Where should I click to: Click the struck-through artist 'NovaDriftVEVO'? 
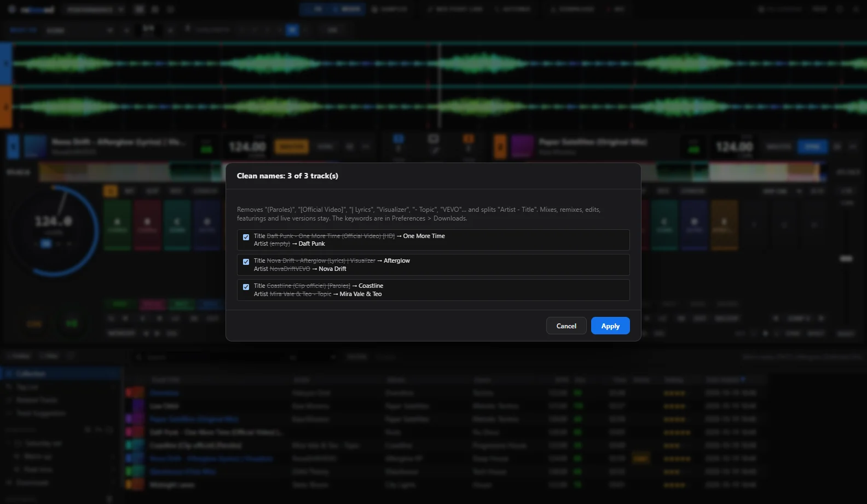[x=290, y=269]
